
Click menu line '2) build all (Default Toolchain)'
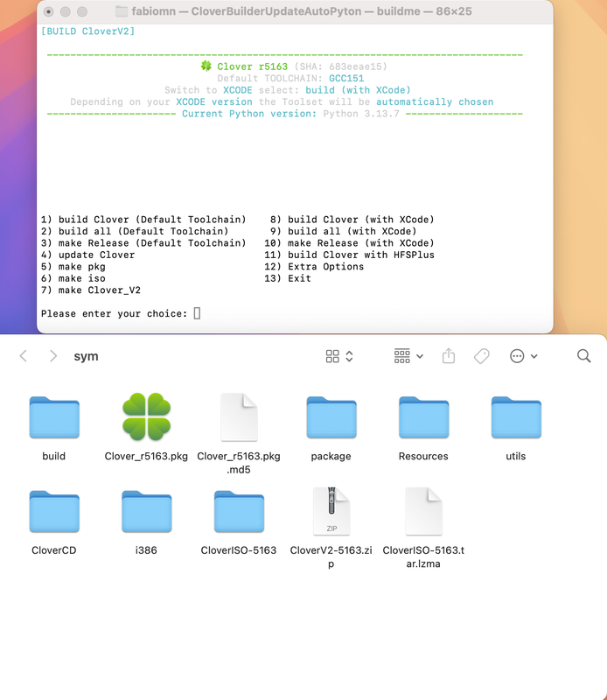click(135, 231)
